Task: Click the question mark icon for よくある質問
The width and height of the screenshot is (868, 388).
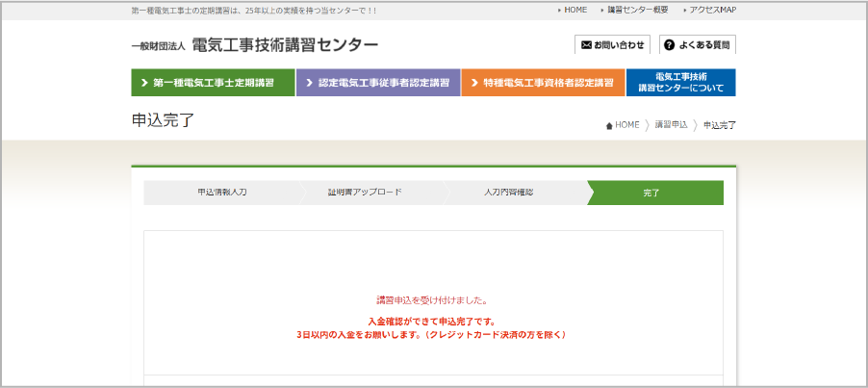Action: (669, 45)
